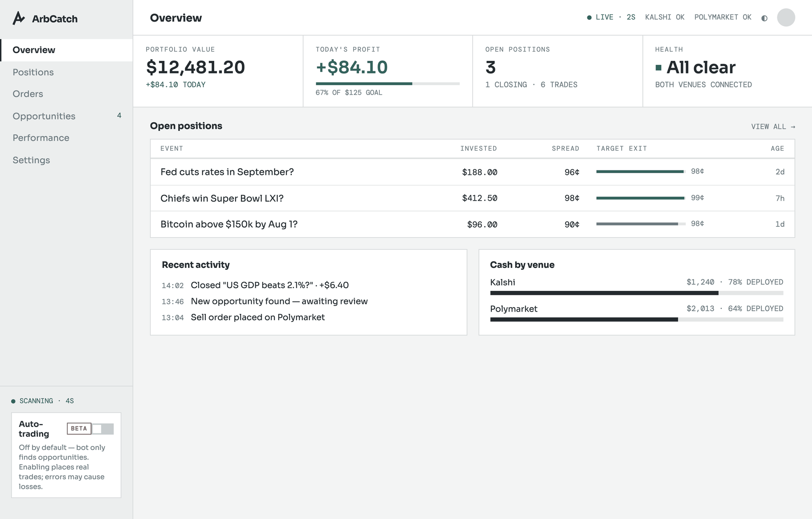Image resolution: width=812 pixels, height=519 pixels.
Task: Open the user avatar menu
Action: pyautogui.click(x=786, y=18)
